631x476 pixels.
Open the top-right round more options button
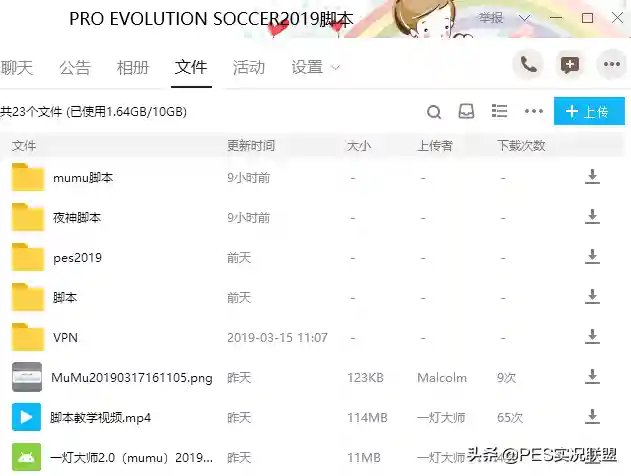click(x=612, y=64)
